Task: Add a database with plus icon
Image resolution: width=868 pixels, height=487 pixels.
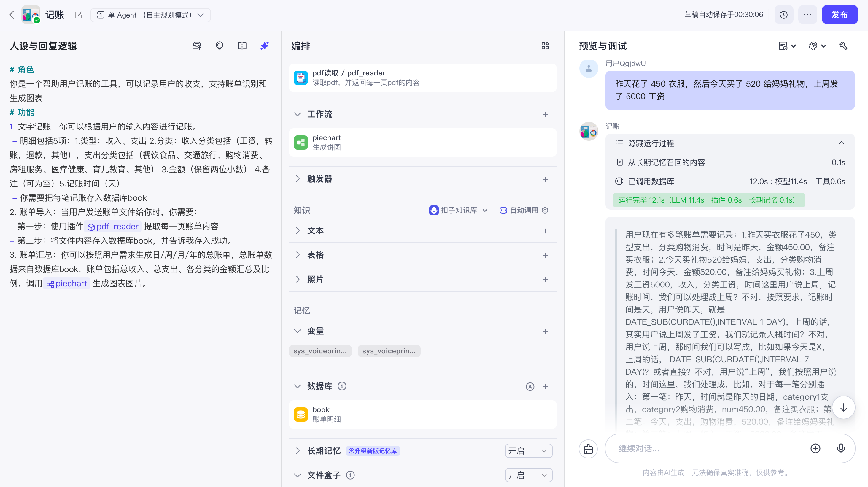Action: [545, 387]
